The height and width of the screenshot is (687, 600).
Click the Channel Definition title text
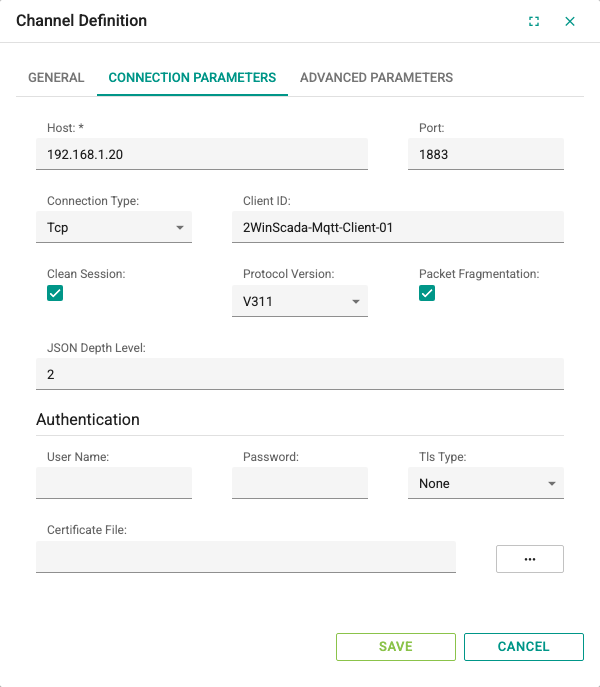pos(82,21)
